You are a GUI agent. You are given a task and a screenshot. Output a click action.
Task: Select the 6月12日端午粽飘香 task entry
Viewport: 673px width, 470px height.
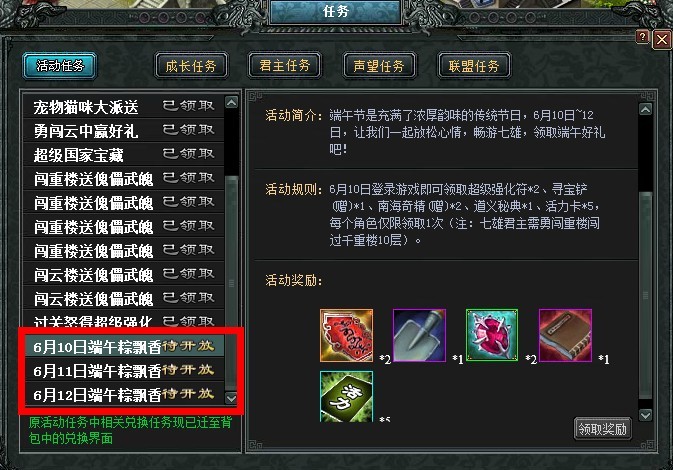coord(124,394)
